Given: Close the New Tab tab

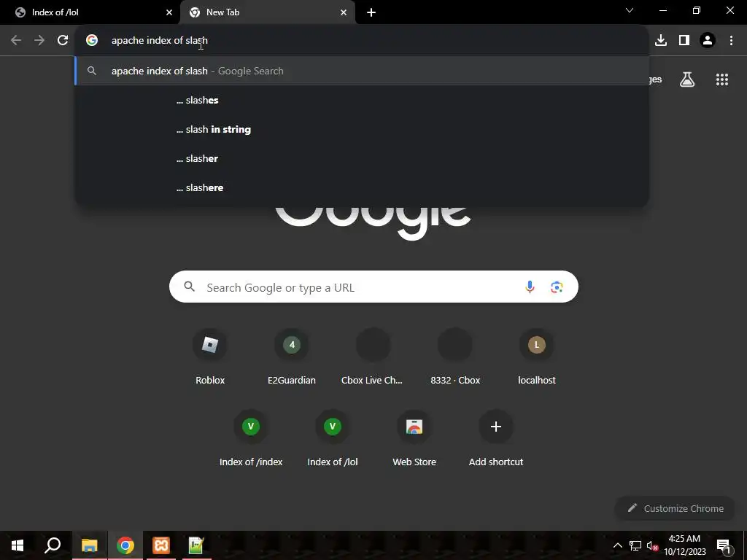Looking at the screenshot, I should coord(344,12).
